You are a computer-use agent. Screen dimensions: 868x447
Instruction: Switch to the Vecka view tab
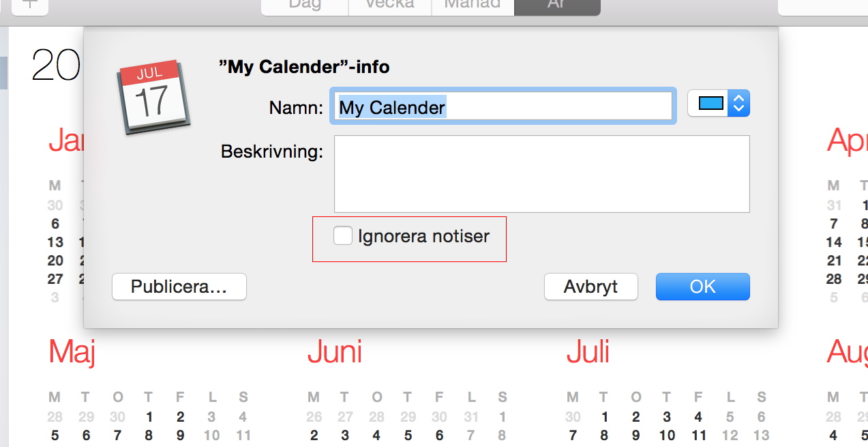tap(390, 5)
